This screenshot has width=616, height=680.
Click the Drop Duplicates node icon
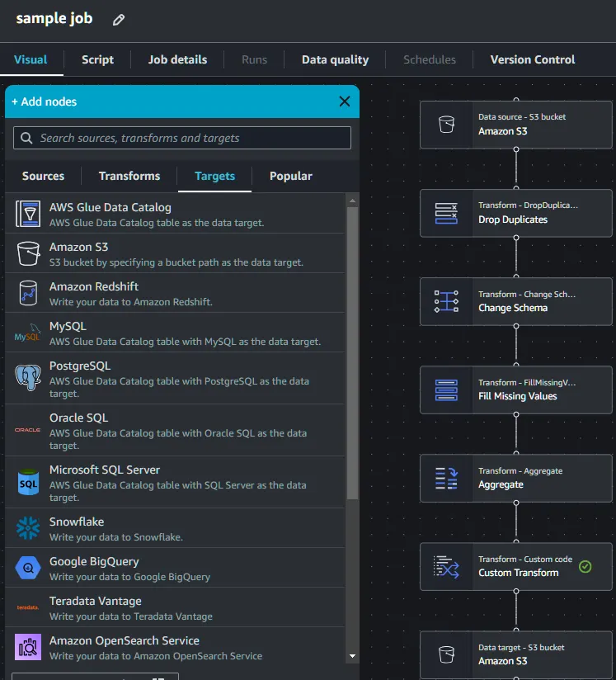click(446, 213)
